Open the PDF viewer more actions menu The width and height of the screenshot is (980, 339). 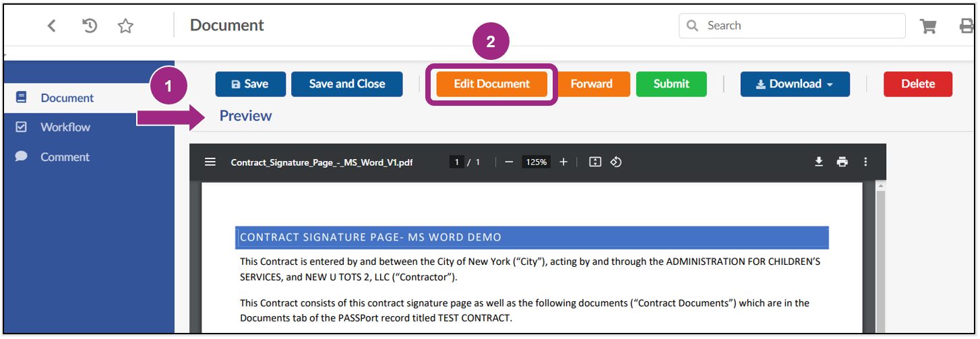(865, 162)
